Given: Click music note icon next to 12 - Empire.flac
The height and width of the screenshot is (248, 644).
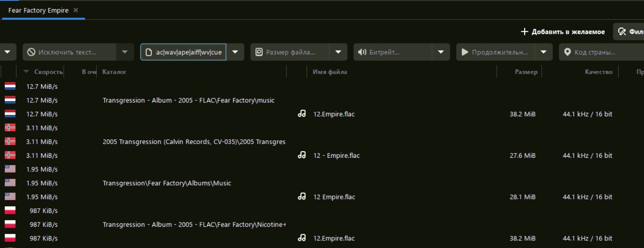Looking at the screenshot, I should pos(302,155).
